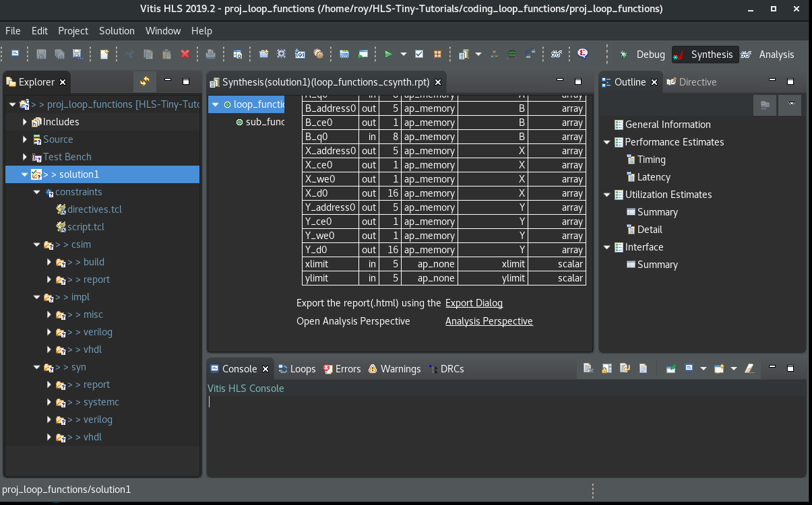Clear console using the eraser icon
The height and width of the screenshot is (505, 812).
(749, 368)
